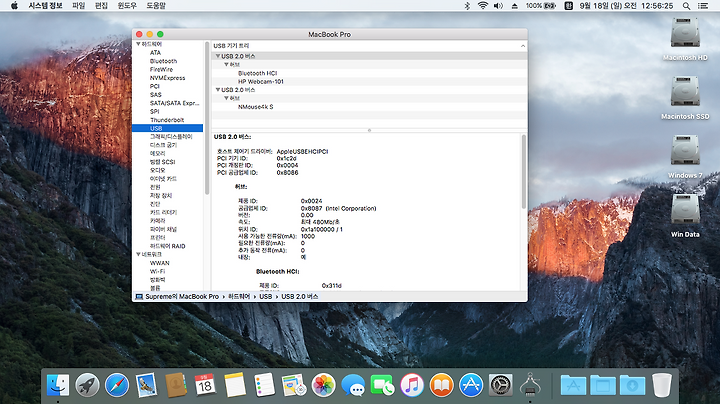The width and height of the screenshot is (720, 404).
Task: Click 하드웨어 segment in bottom path bar
Action: [x=239, y=297]
